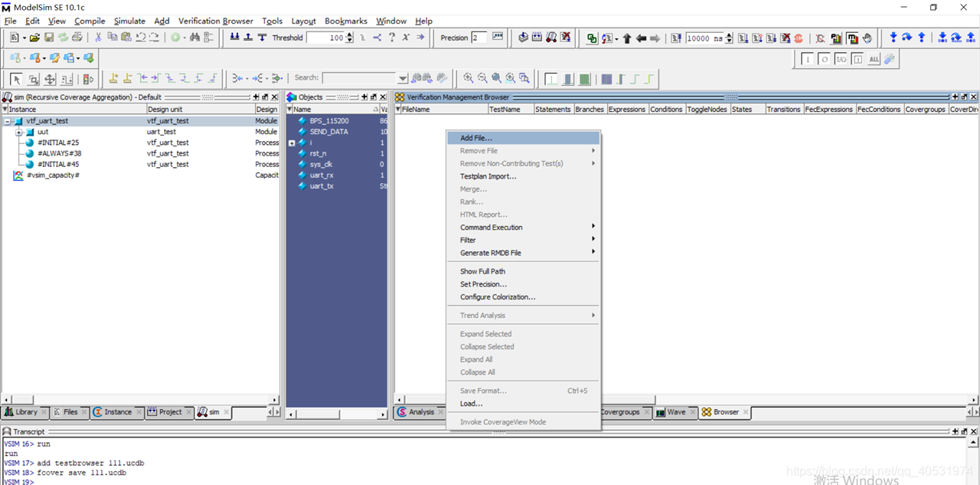Open the Simulate menu
980x485 pixels.
(129, 21)
